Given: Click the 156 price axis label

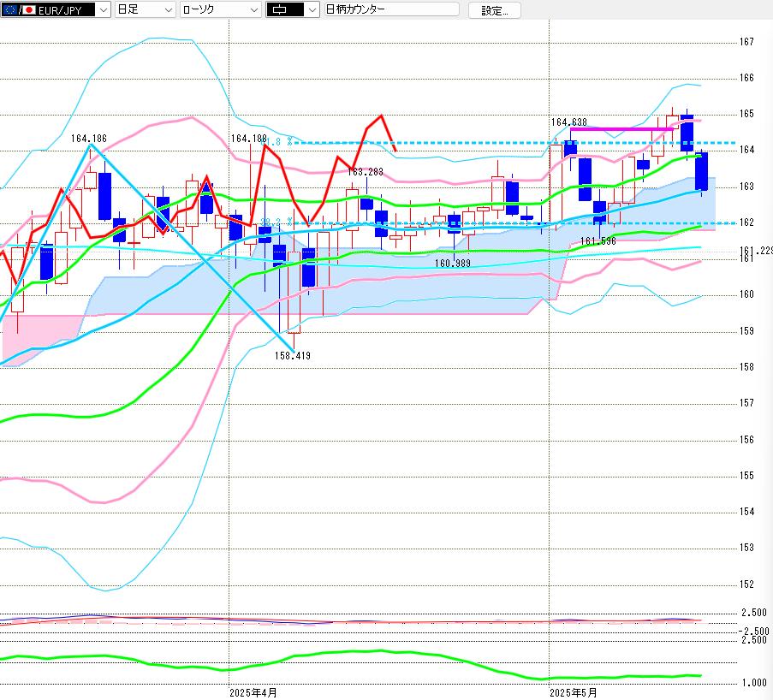Looking at the screenshot, I should [x=746, y=439].
